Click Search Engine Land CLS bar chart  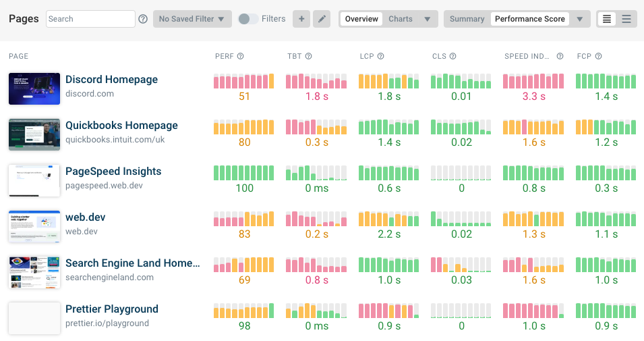coord(461,265)
